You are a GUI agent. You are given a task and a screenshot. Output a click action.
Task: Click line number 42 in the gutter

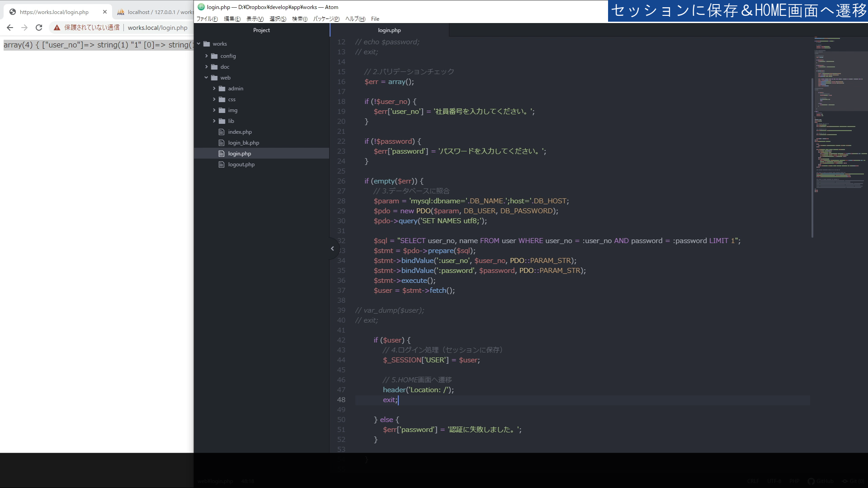tap(341, 340)
